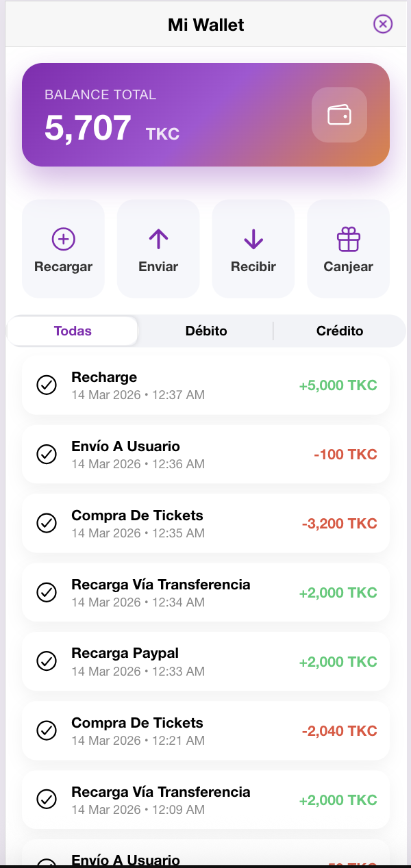The image size is (411, 868).
Task: Open the Canjear gift icon
Action: click(x=348, y=239)
